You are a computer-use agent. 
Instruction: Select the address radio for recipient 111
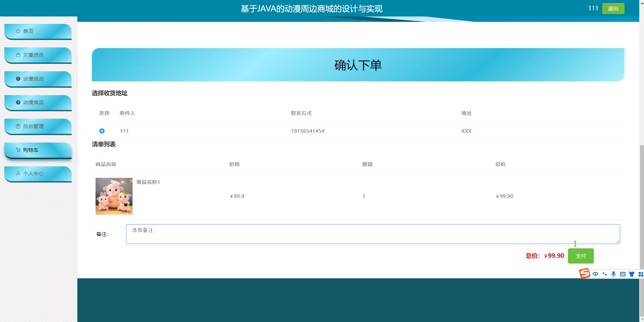(x=102, y=131)
